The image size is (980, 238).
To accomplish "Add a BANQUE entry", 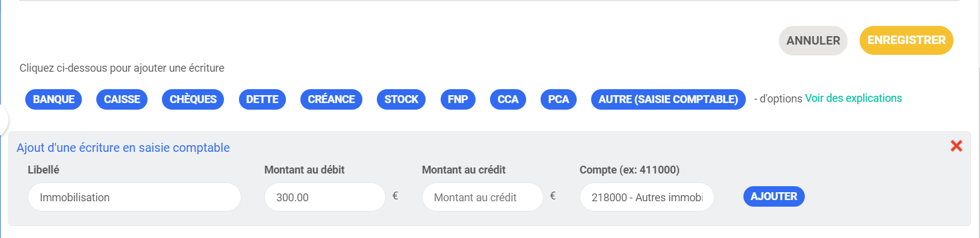I will coord(54,99).
